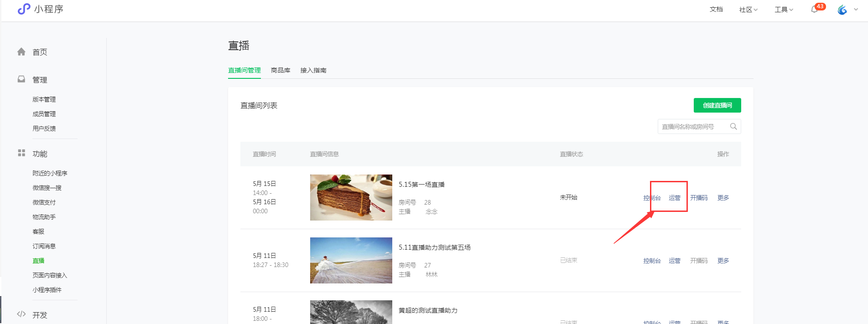Click the 创建直播间 button
This screenshot has width=868, height=324.
[717, 105]
